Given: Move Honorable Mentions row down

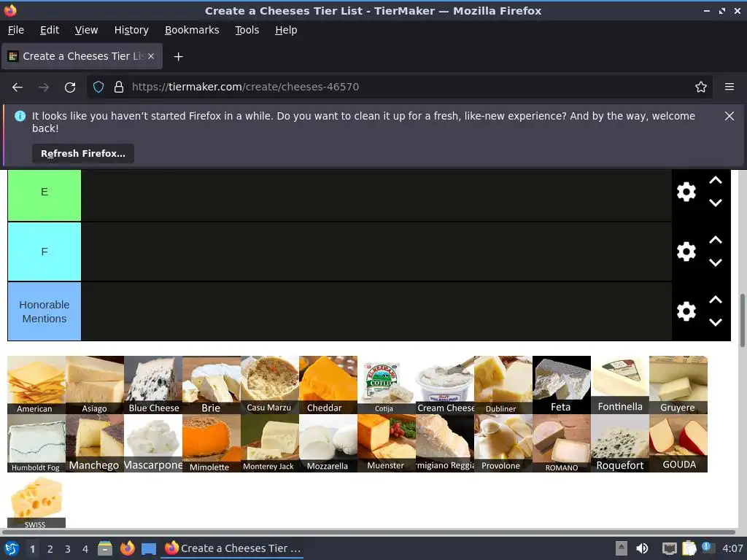Looking at the screenshot, I should [715, 322].
